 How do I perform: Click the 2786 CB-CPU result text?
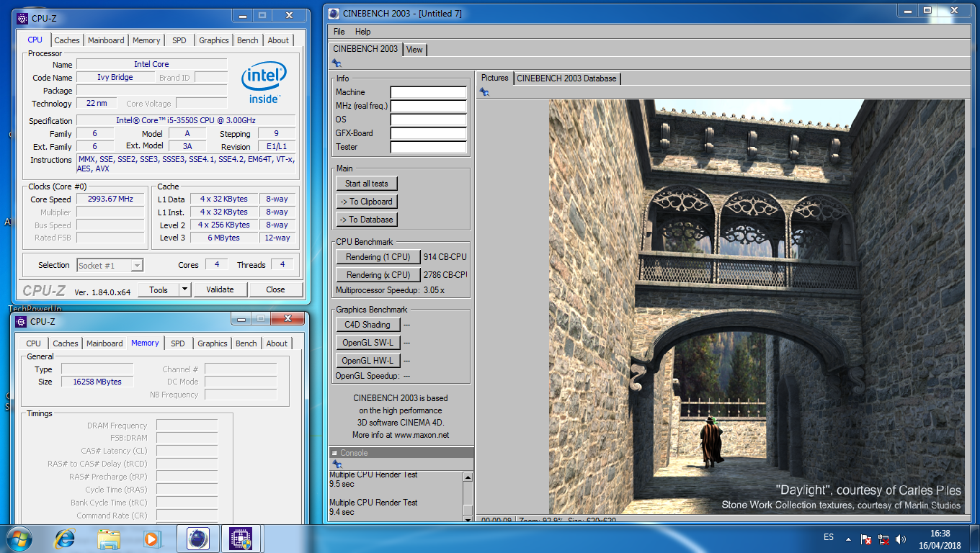pos(445,275)
